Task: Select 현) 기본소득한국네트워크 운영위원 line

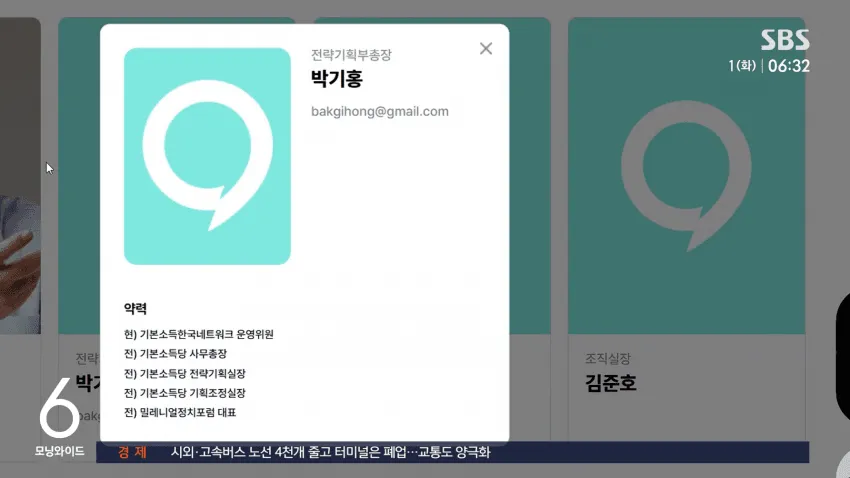Action: click(x=199, y=334)
